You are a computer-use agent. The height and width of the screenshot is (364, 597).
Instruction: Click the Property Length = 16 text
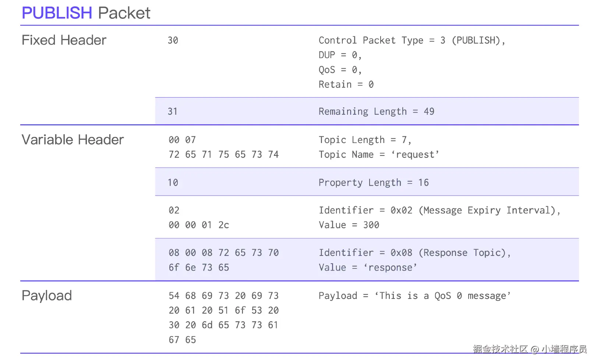pos(374,183)
